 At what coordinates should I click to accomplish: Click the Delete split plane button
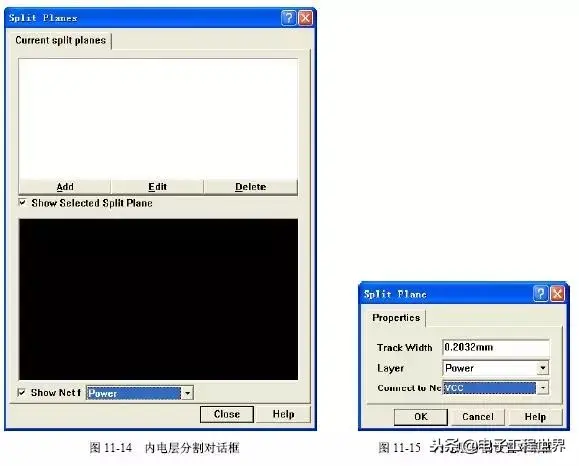(x=250, y=187)
